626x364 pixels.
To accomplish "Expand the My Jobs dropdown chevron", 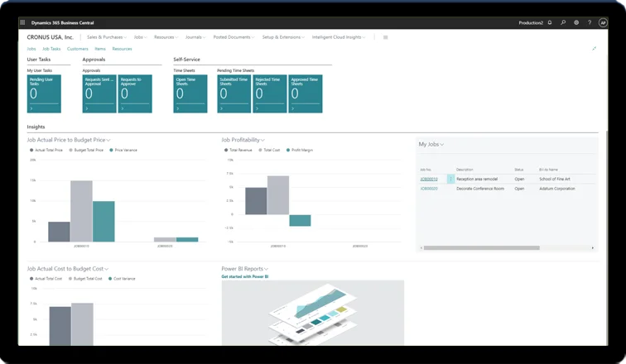I will tap(442, 145).
